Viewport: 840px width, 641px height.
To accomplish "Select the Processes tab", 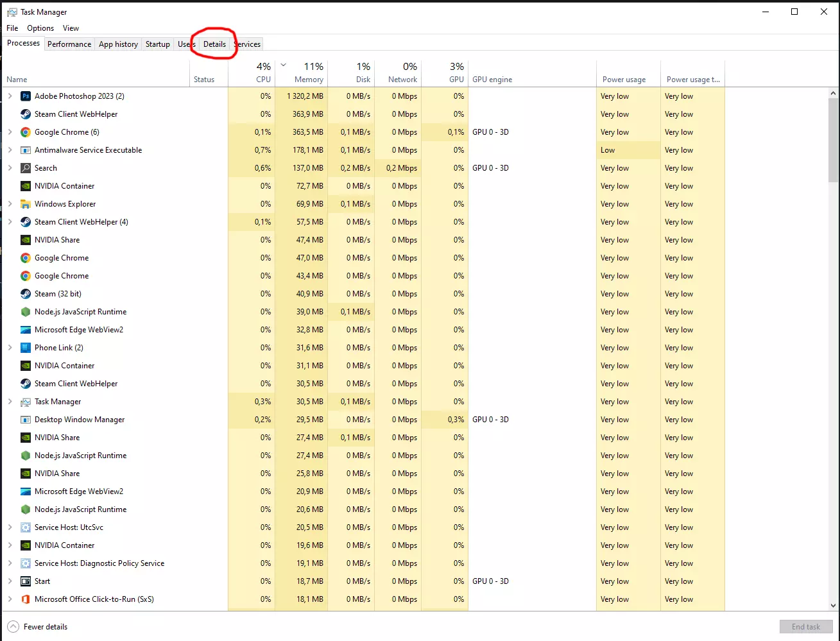I will point(24,43).
